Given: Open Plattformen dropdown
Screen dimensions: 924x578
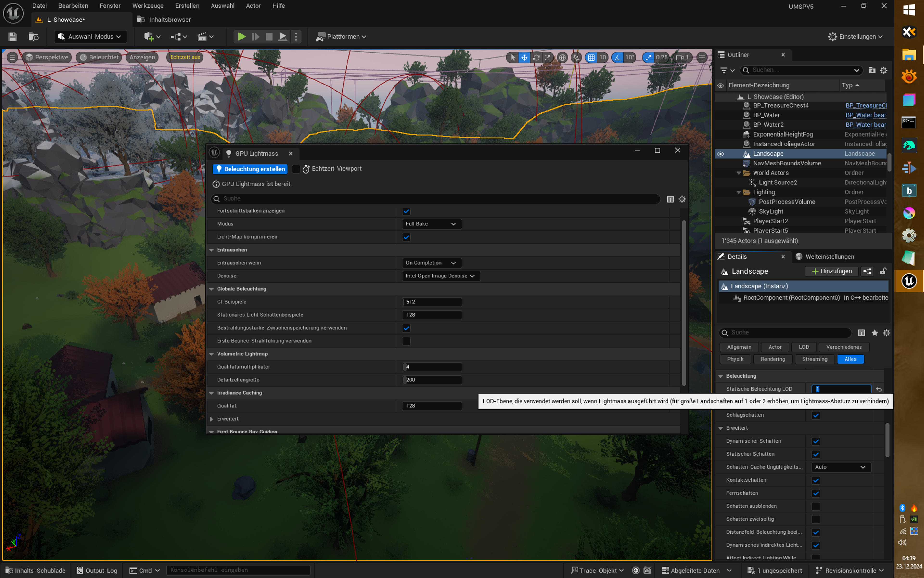Looking at the screenshot, I should click(x=341, y=37).
